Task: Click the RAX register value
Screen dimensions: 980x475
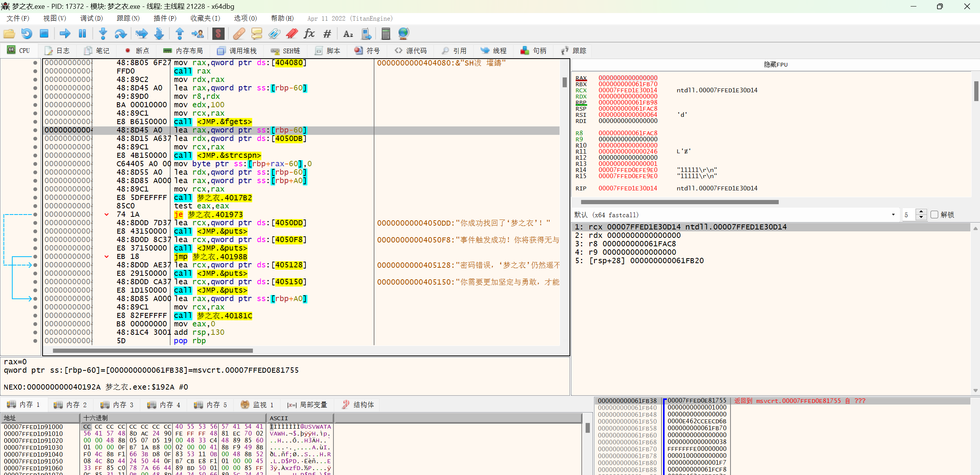Action: [628, 78]
